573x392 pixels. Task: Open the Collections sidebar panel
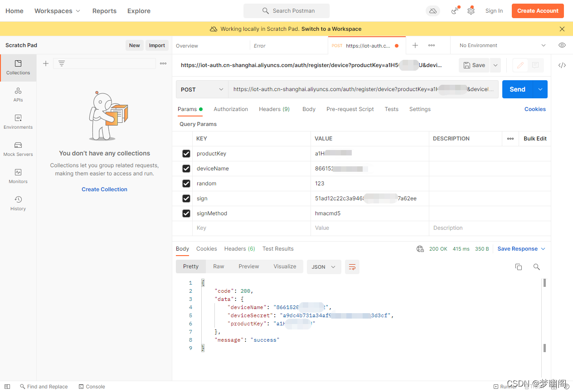(18, 68)
